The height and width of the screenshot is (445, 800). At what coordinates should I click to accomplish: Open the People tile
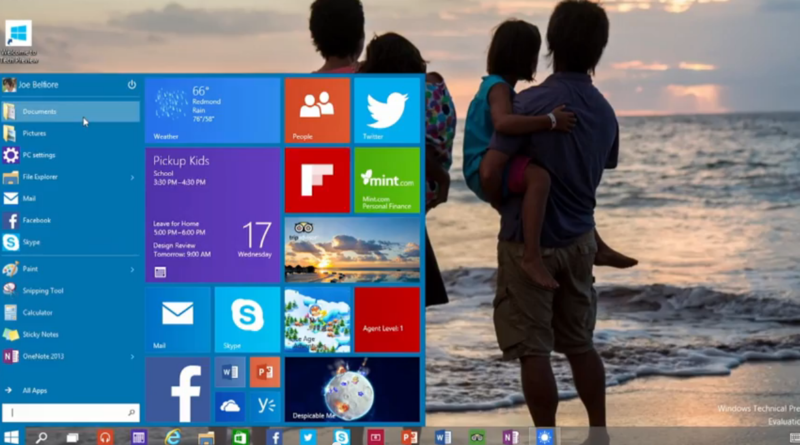click(317, 110)
